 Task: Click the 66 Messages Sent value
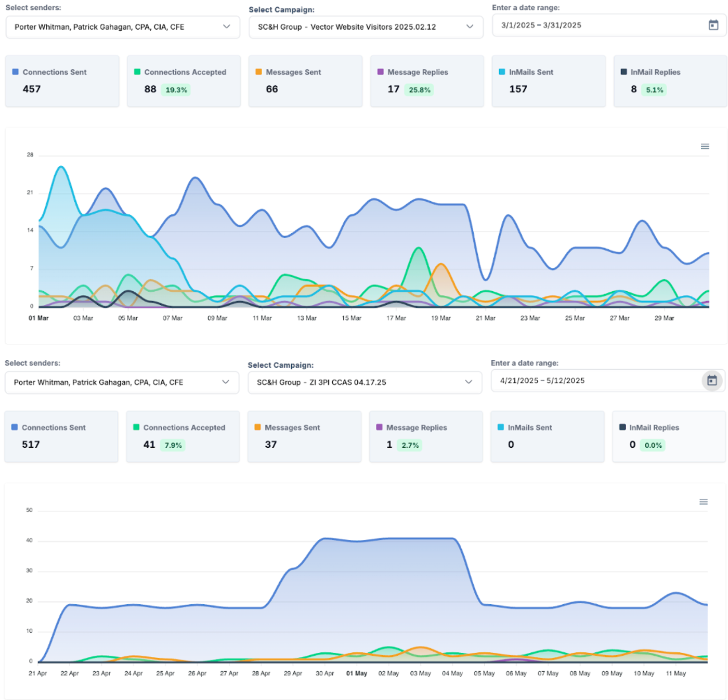click(272, 89)
